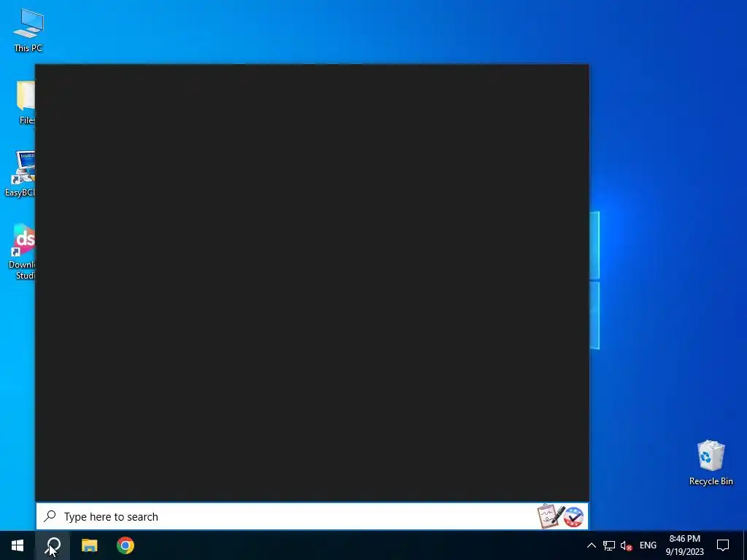Select the Recycle Bin desktop icon
Image resolution: width=747 pixels, height=560 pixels.
[711, 462]
